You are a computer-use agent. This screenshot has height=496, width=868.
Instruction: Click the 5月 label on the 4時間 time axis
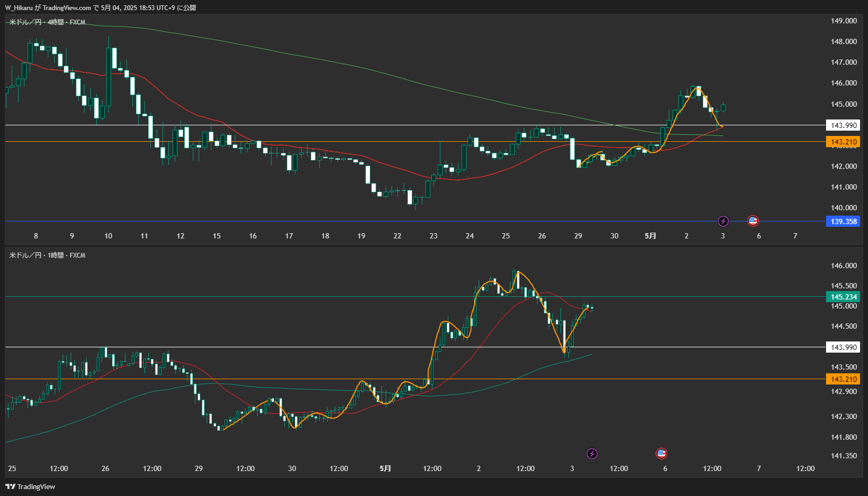coord(650,236)
